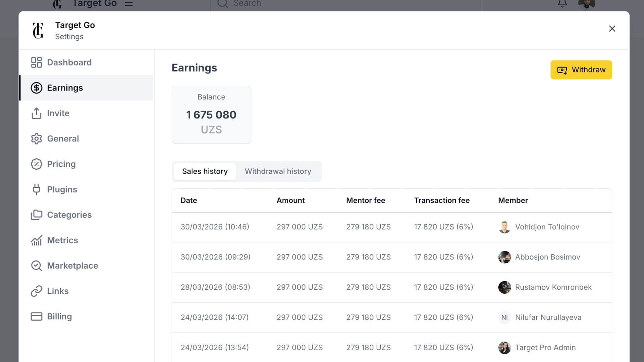Focus the Search field in top bar
Viewport: 644px width, 362px height.
345,4
